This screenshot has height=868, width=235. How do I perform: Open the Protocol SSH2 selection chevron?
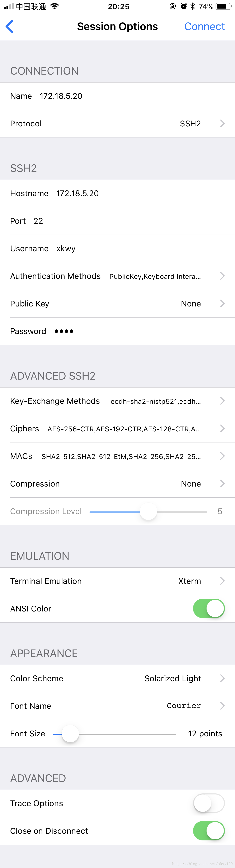pos(222,123)
